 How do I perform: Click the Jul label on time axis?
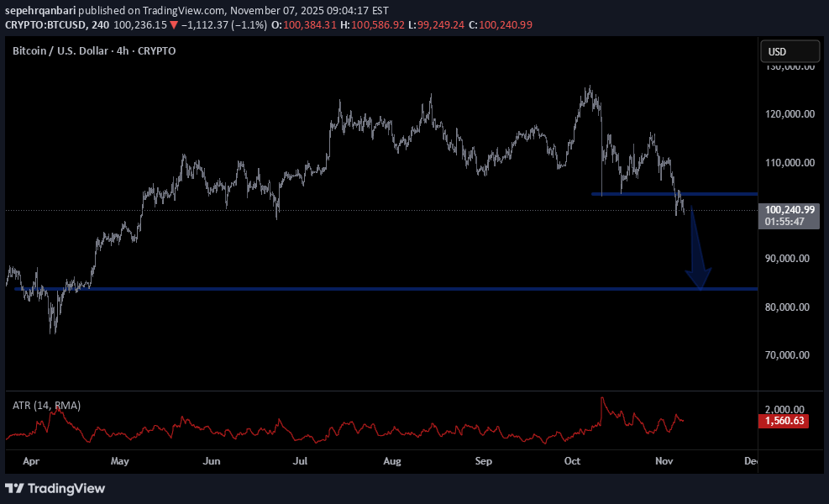301,461
